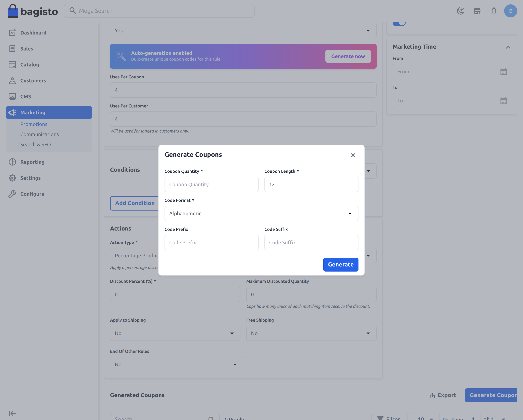Click the Dashboard sidebar icon
This screenshot has width=523, height=420.
[12, 33]
